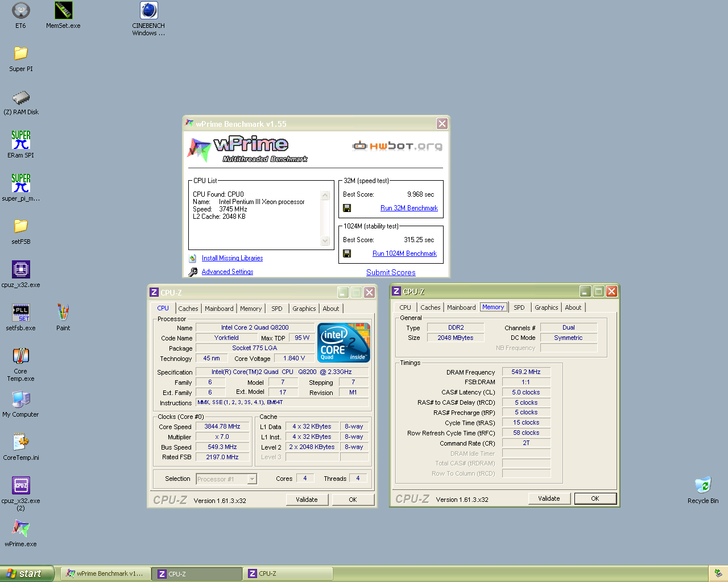Select the CoreTemp.ini file icon
The image size is (728, 582).
(21, 447)
